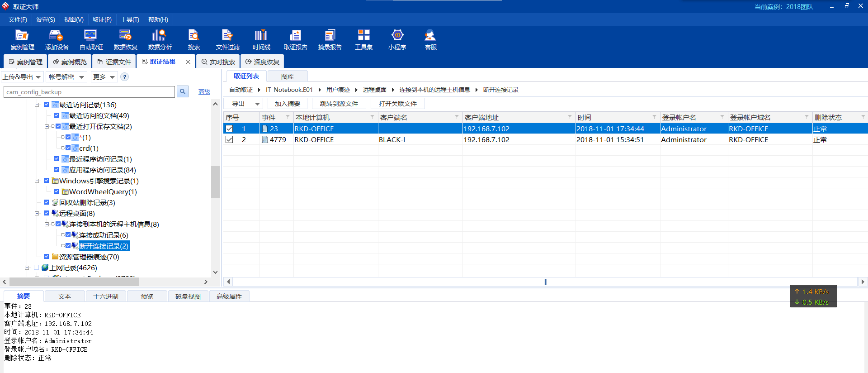The width and height of the screenshot is (868, 373).
Task: Show the 时间线 view
Action: [x=261, y=40]
